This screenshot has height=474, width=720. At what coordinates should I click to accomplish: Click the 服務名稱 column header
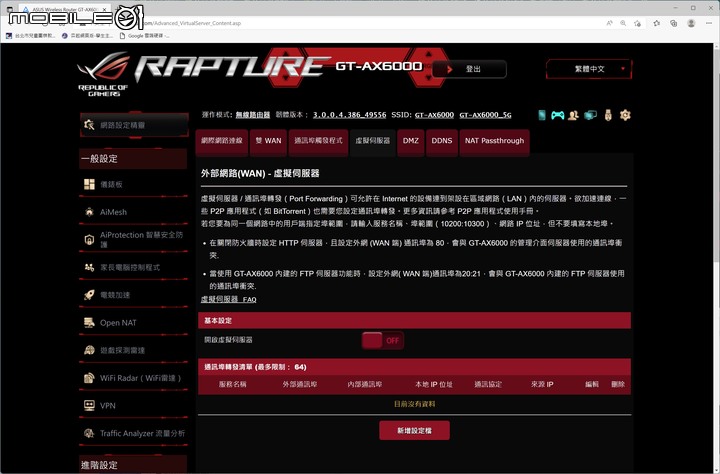coord(232,384)
